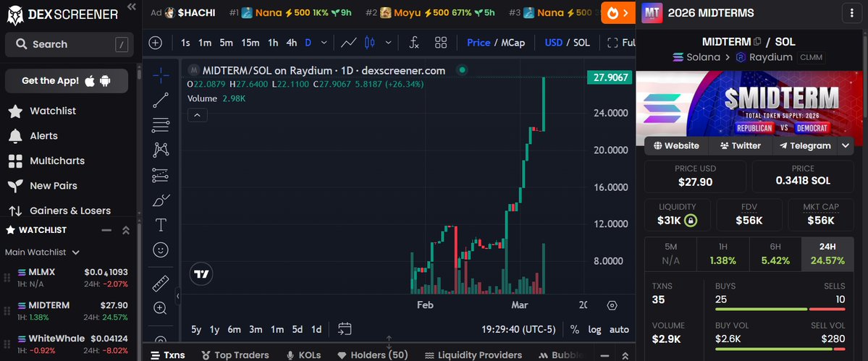The width and height of the screenshot is (868, 361).
Task: Select the ruler measure tool
Action: coord(161,284)
